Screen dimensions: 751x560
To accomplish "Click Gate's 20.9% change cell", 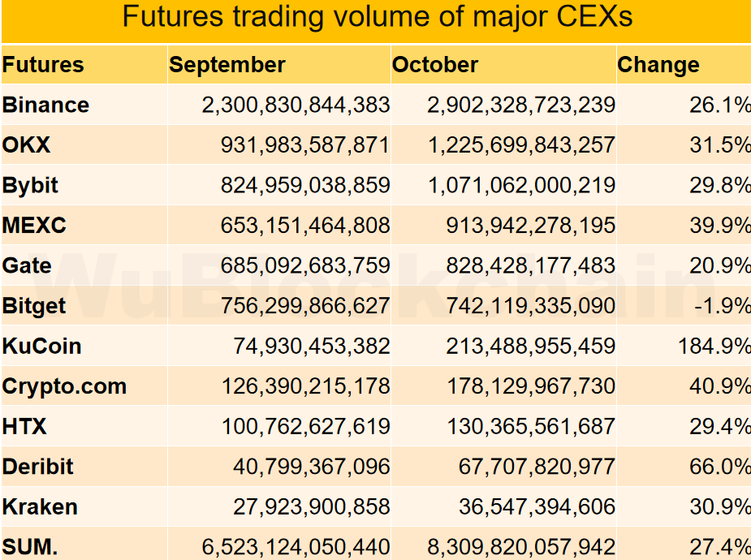I will (x=720, y=266).
